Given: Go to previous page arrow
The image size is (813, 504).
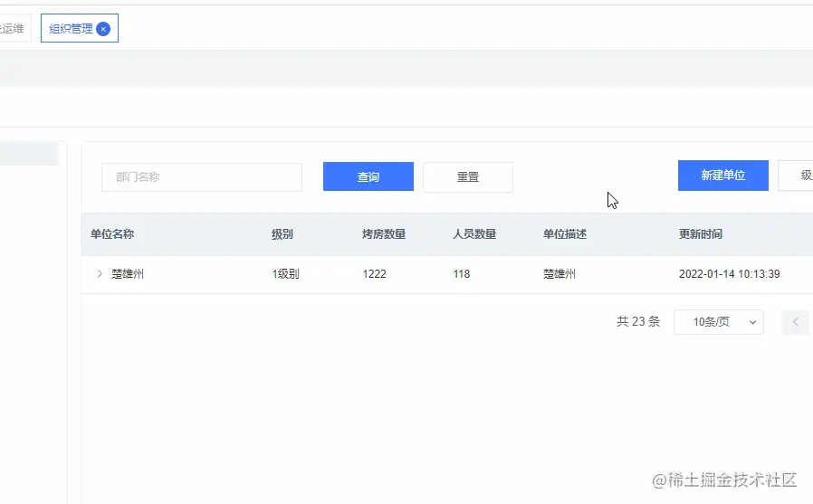Looking at the screenshot, I should (x=796, y=322).
